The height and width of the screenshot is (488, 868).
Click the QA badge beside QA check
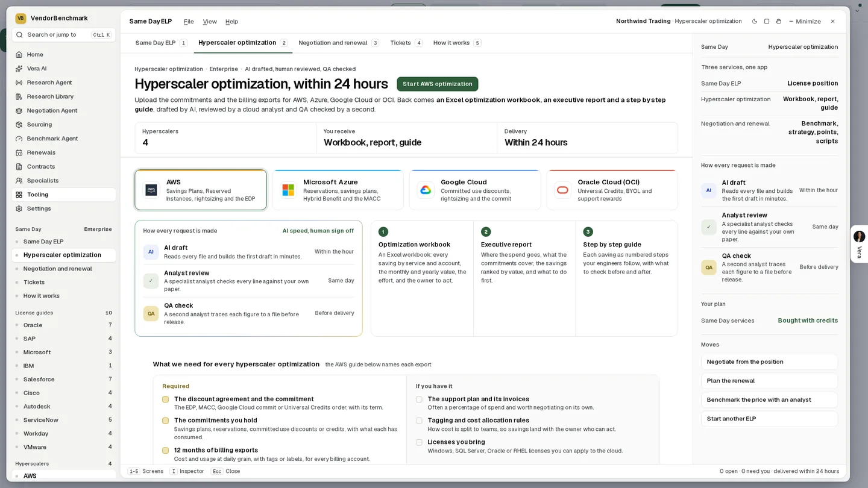point(151,313)
